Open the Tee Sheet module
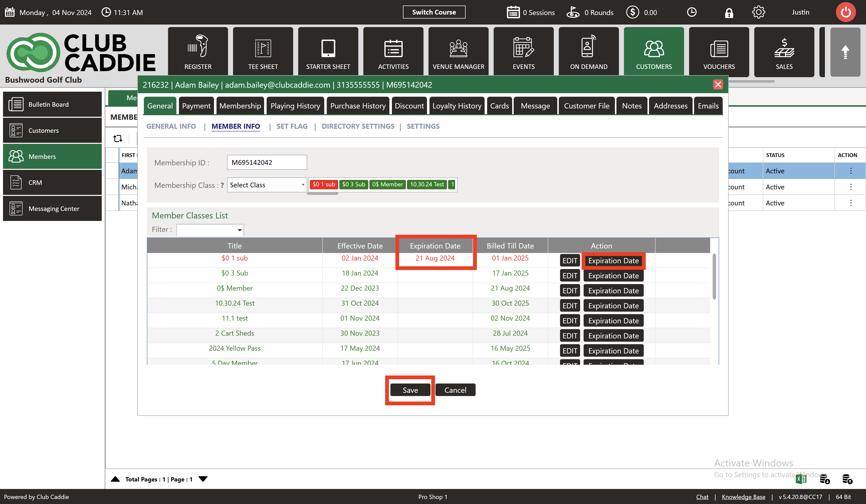Screen dimensions: 866x504 coord(263,52)
